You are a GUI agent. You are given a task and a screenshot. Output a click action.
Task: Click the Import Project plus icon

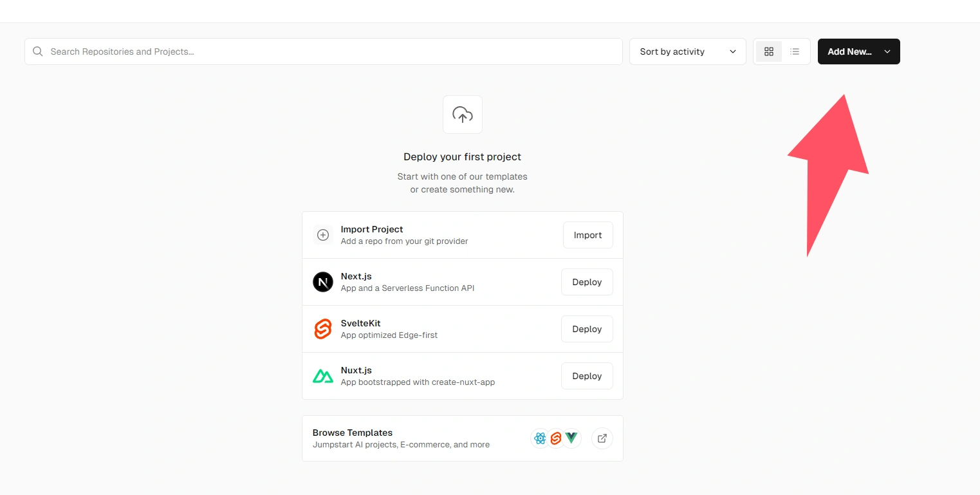[x=323, y=235]
